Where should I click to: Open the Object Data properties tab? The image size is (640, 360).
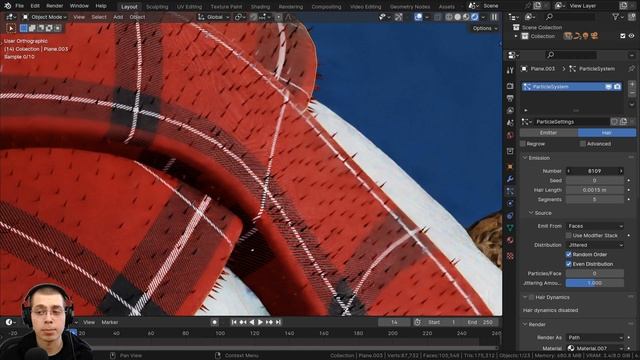tap(510, 228)
